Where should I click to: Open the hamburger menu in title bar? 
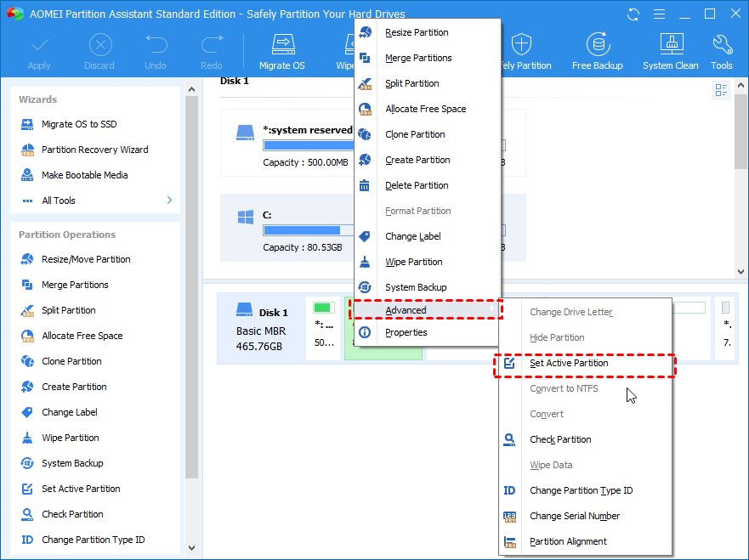(659, 14)
